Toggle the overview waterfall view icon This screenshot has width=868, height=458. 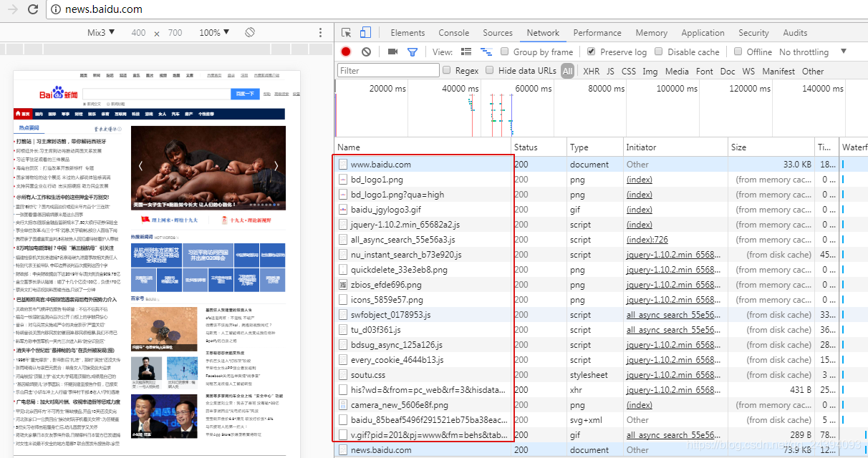point(486,52)
